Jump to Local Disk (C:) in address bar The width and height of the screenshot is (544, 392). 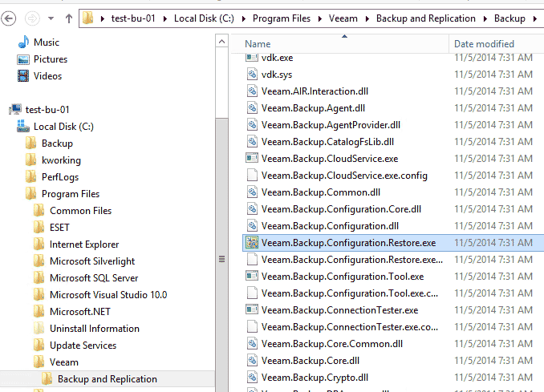point(204,18)
